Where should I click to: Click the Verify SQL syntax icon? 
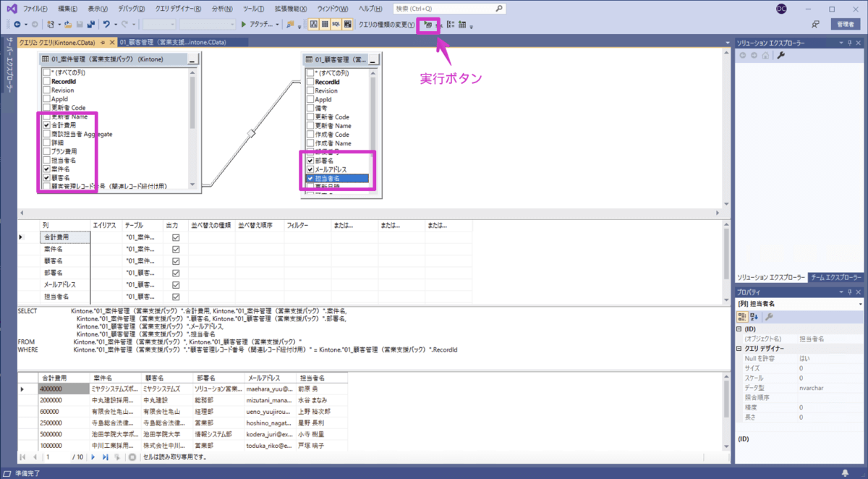tap(439, 25)
